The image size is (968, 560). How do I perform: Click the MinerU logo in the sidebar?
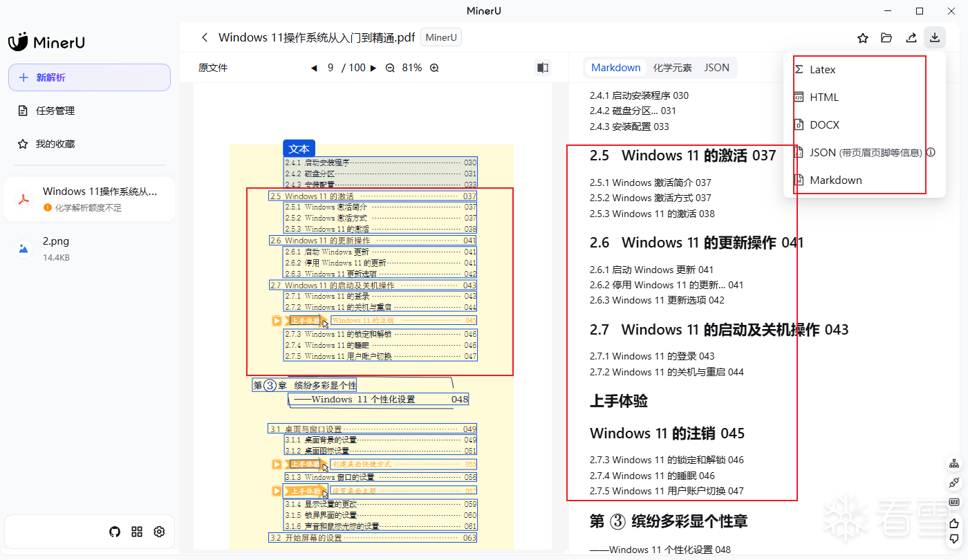(x=46, y=42)
